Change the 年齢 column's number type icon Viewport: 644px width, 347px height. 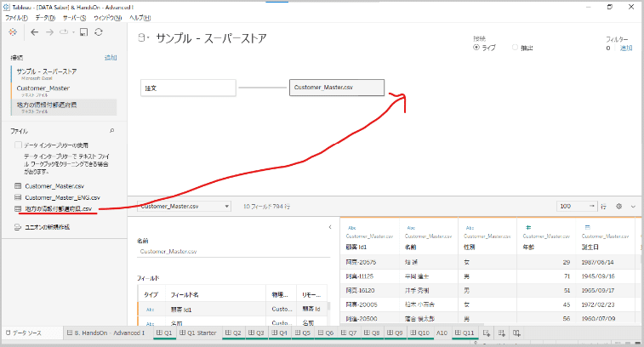coord(528,227)
